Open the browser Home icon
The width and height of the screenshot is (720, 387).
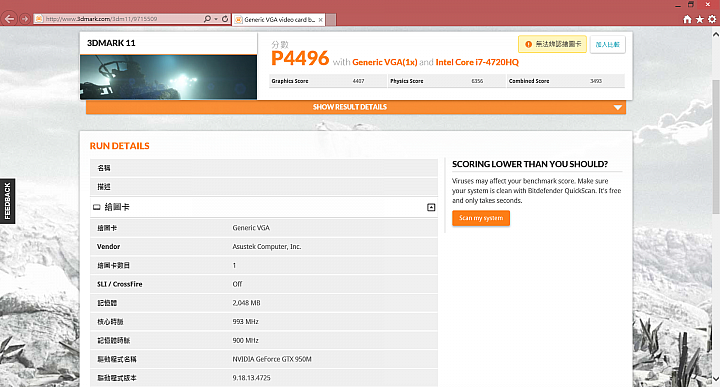687,19
